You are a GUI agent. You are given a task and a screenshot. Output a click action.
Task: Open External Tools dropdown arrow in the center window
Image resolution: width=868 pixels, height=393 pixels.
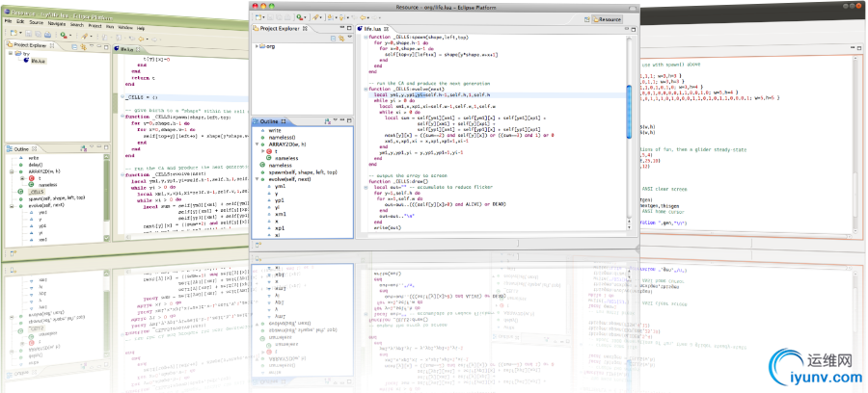[x=305, y=17]
